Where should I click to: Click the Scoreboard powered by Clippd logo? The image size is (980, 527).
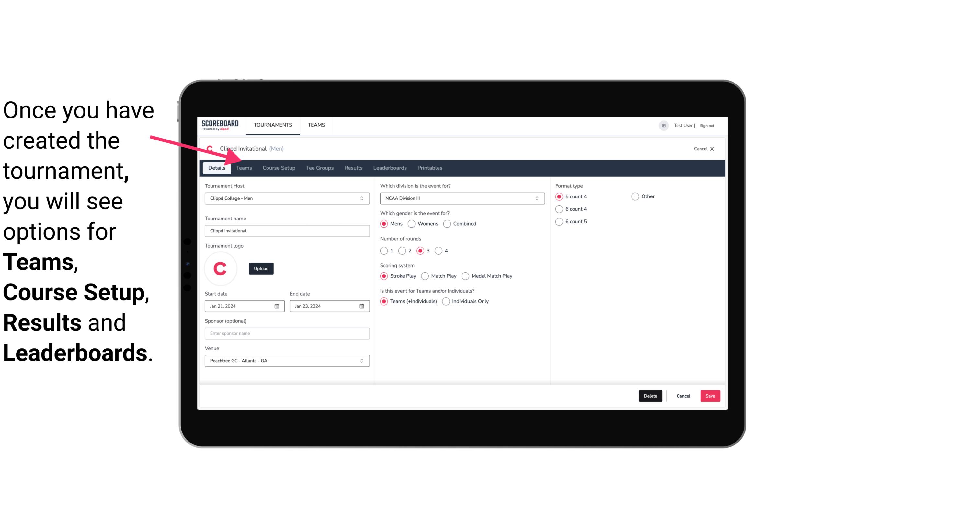pos(220,125)
